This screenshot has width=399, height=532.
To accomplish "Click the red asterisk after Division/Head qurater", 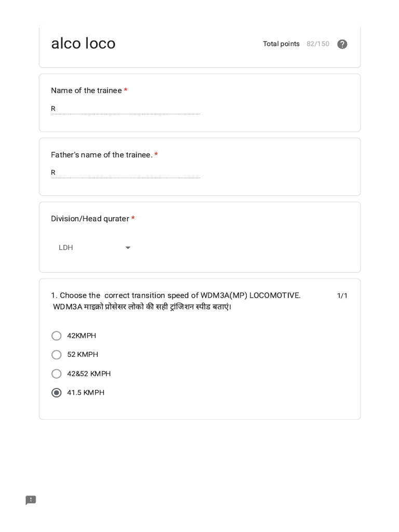I will (133, 219).
